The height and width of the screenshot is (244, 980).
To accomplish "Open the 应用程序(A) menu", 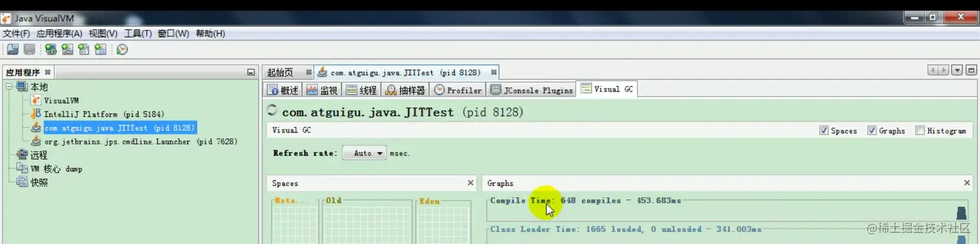I will [x=59, y=34].
